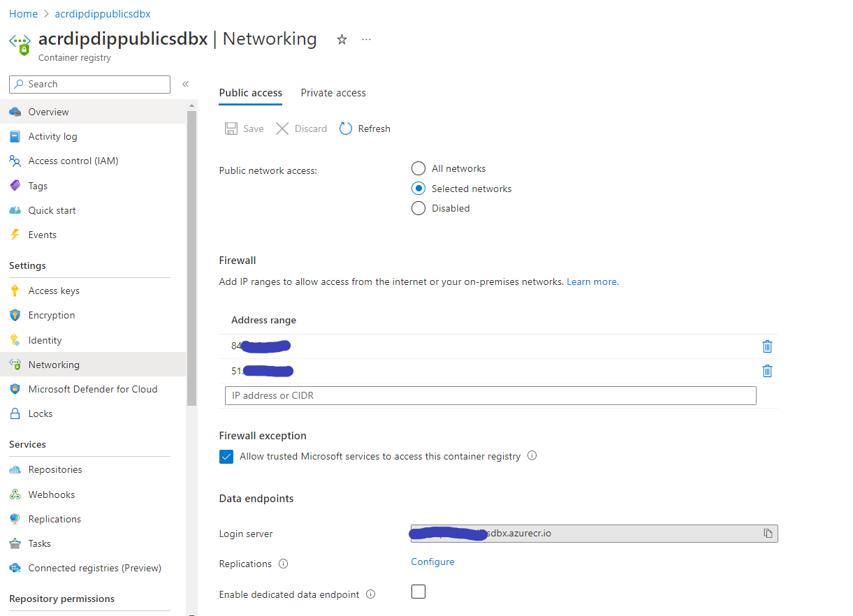Click the Connected registries icon
Viewport: 853px width, 616px height.
point(15,568)
